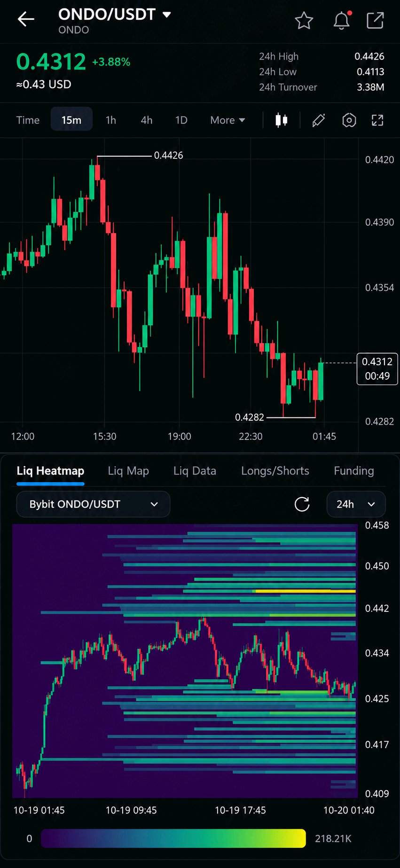Open price alert bell icon
This screenshot has width=400, height=868.
point(342,20)
